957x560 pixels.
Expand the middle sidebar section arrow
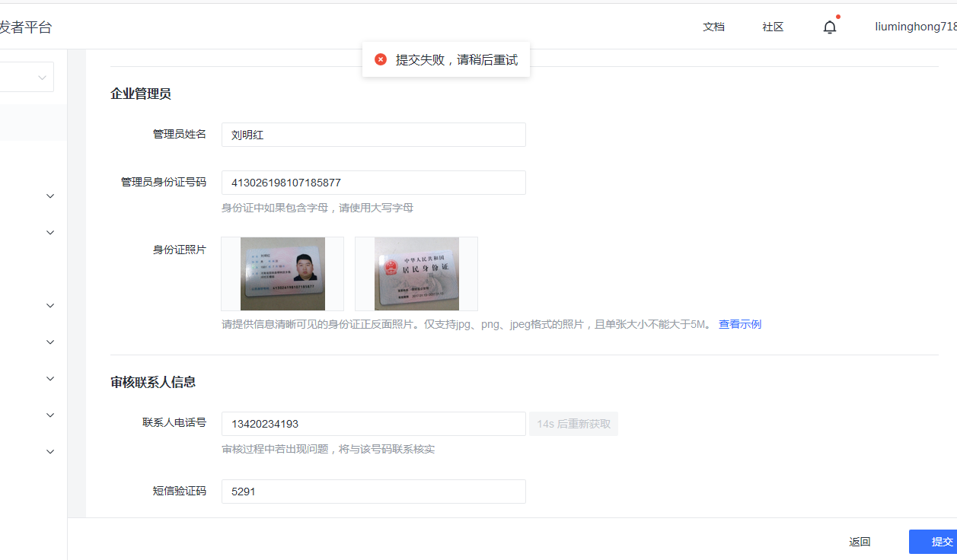click(49, 342)
